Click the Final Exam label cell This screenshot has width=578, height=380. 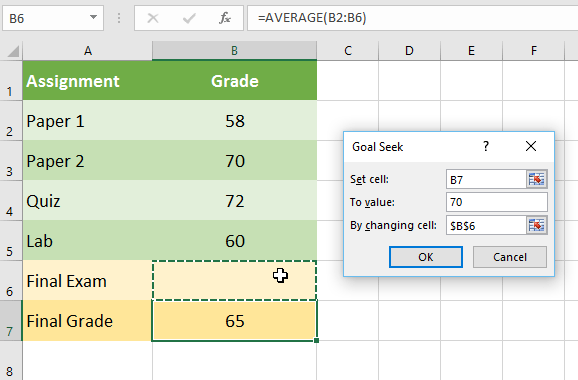(x=87, y=280)
